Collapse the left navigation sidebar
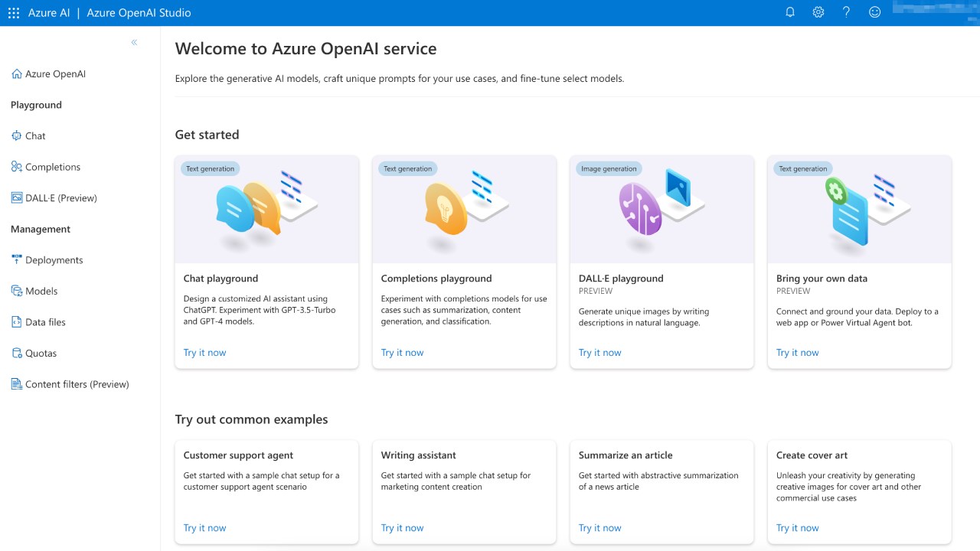Screen dimensions: 980x551 pos(134,43)
